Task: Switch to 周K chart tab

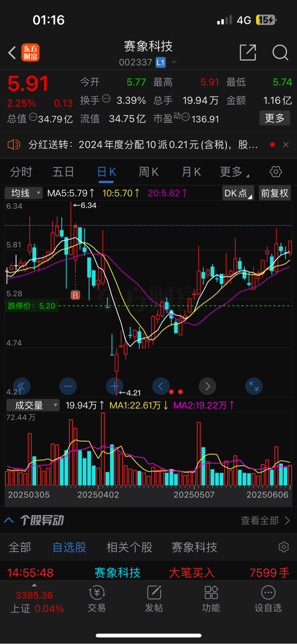Action: [x=148, y=172]
